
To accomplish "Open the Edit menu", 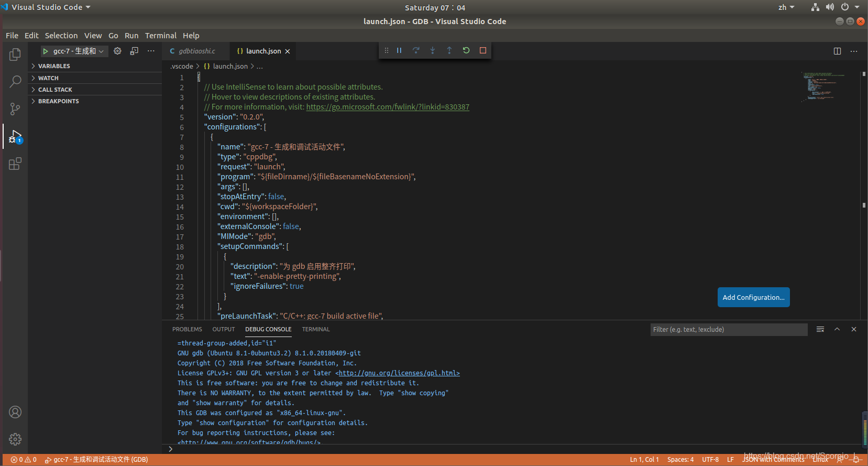I will [31, 36].
